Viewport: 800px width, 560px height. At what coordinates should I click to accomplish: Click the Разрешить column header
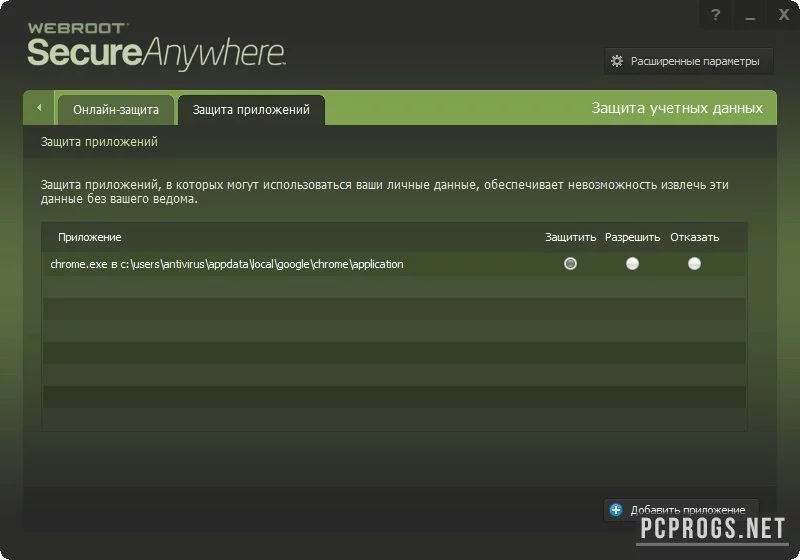click(x=633, y=237)
